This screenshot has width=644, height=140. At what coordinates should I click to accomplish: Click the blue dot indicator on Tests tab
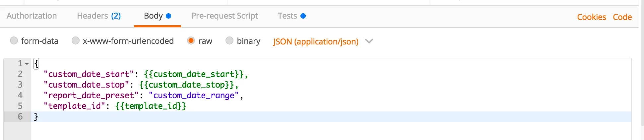[x=303, y=16]
